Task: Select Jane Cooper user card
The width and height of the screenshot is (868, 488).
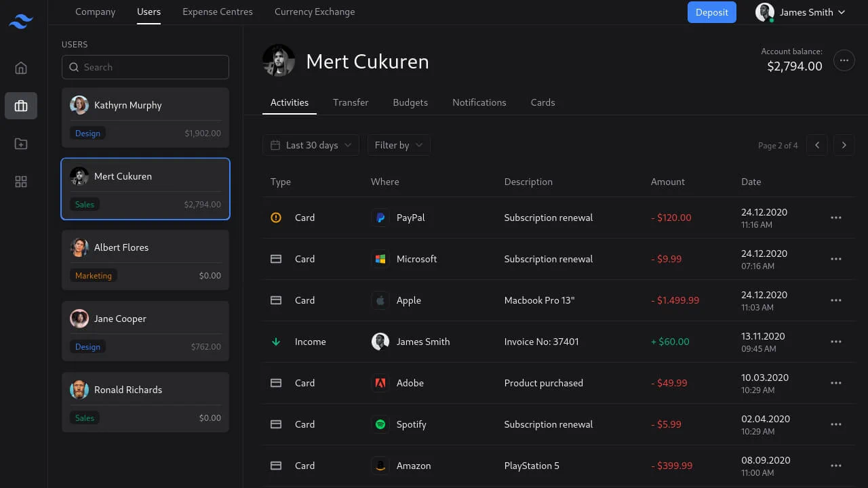Action: [x=145, y=331]
